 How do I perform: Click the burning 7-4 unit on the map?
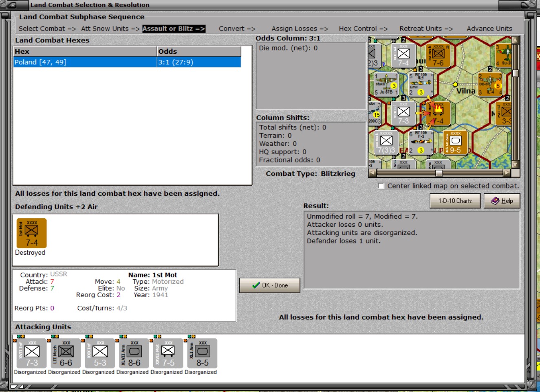438,113
